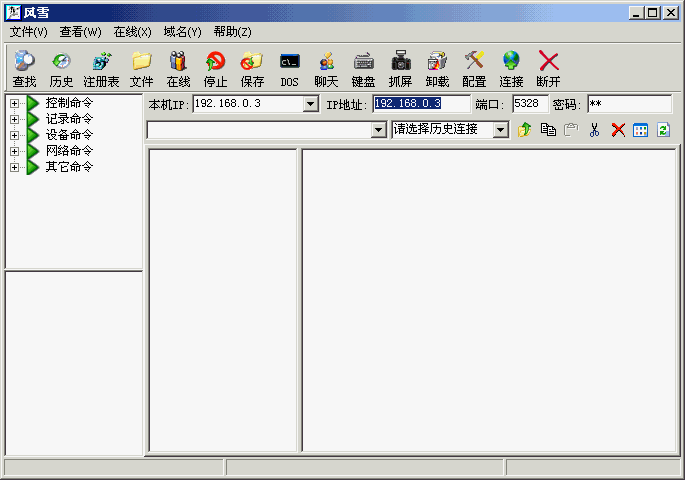685x480 pixels.
Task: Click the 端口 port input field
Action: tap(529, 104)
